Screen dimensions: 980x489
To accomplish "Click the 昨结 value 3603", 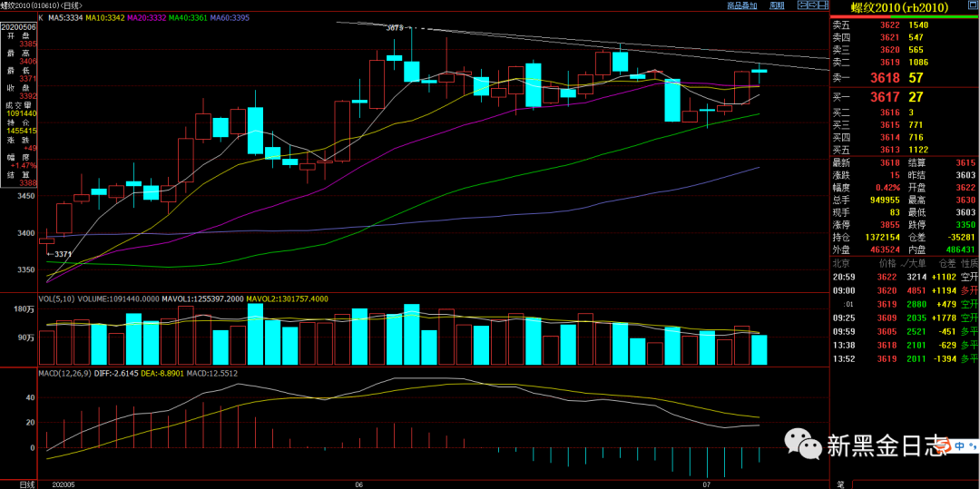I will pyautogui.click(x=965, y=175).
